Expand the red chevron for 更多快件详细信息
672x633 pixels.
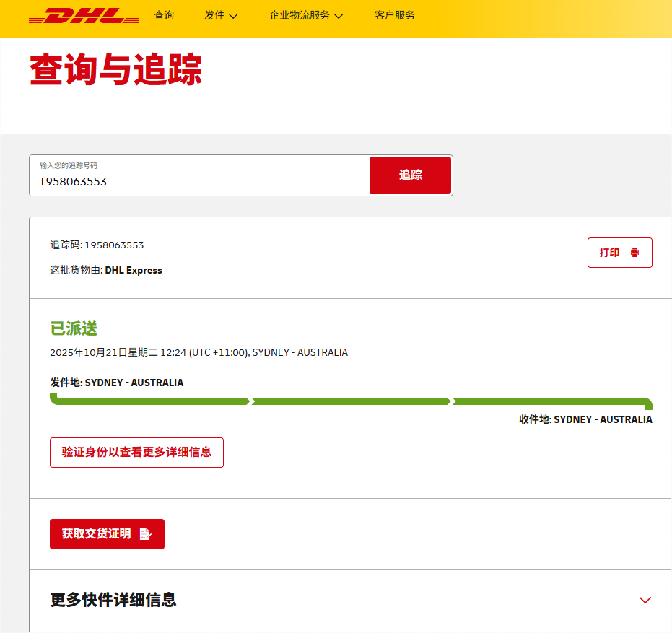pos(645,600)
